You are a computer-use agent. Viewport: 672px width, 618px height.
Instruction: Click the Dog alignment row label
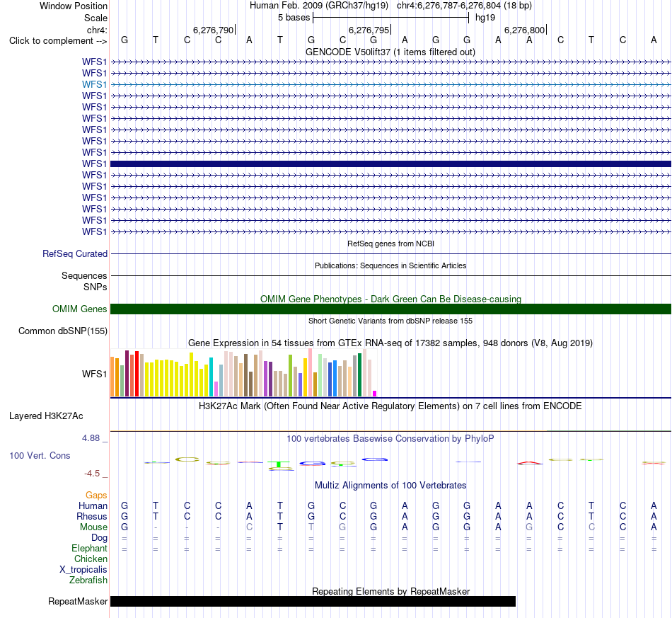[x=99, y=538]
